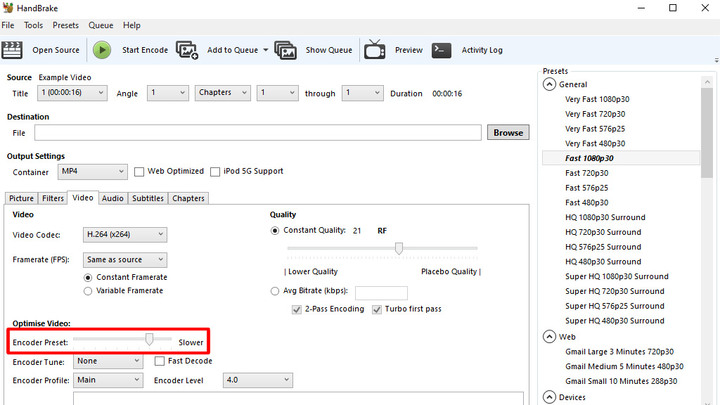
Task: Switch to the Chapters tab
Action: [x=188, y=198]
